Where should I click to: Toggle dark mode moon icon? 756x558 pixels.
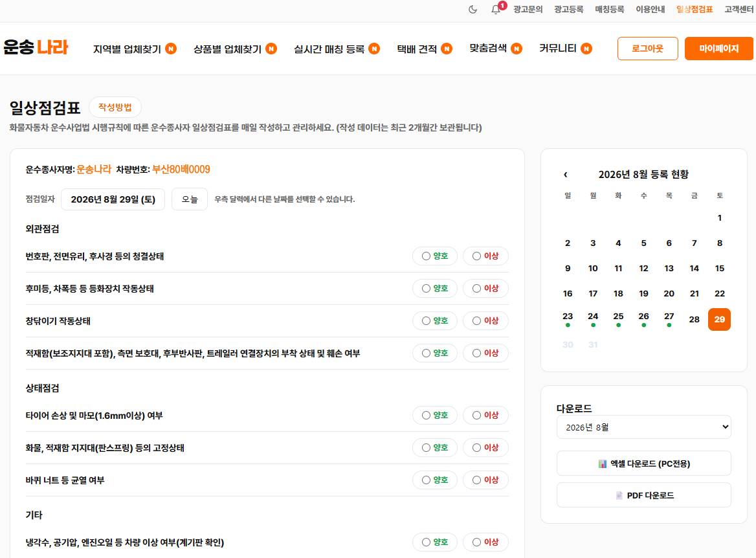click(x=472, y=9)
